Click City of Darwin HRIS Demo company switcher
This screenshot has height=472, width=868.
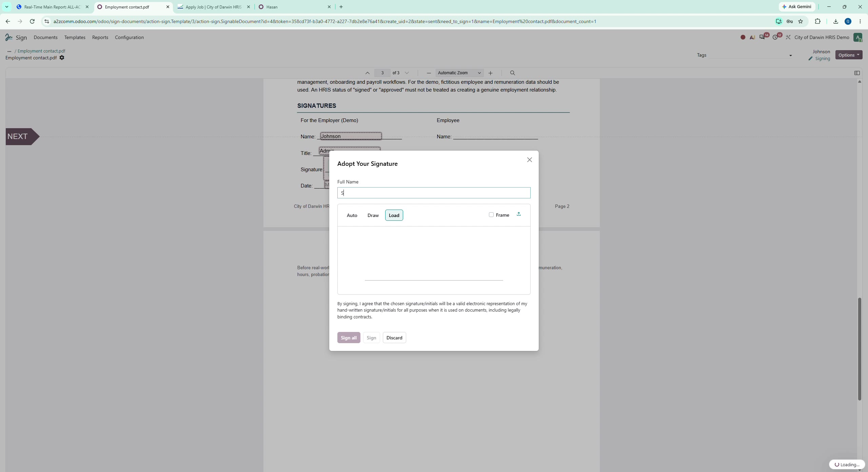coord(822,37)
